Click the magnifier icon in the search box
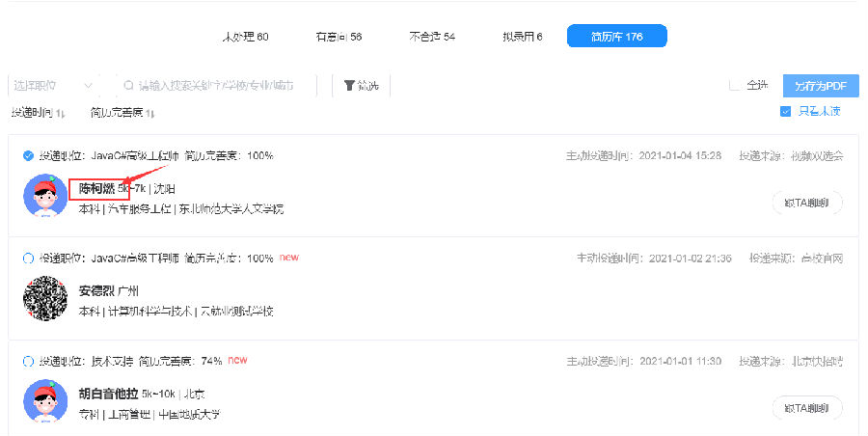 coord(128,85)
